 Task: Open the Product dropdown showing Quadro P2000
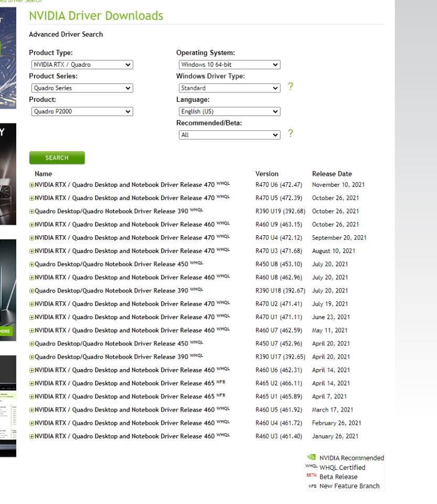coord(82,111)
